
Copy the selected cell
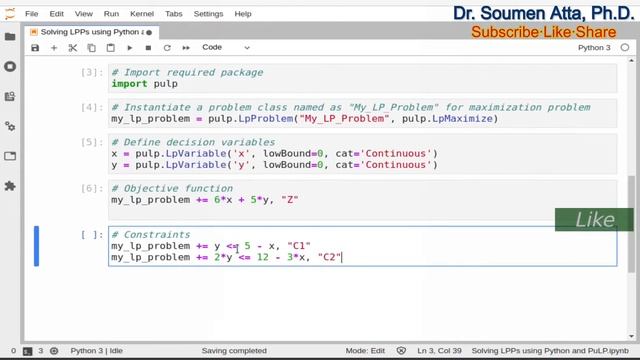[91, 48]
